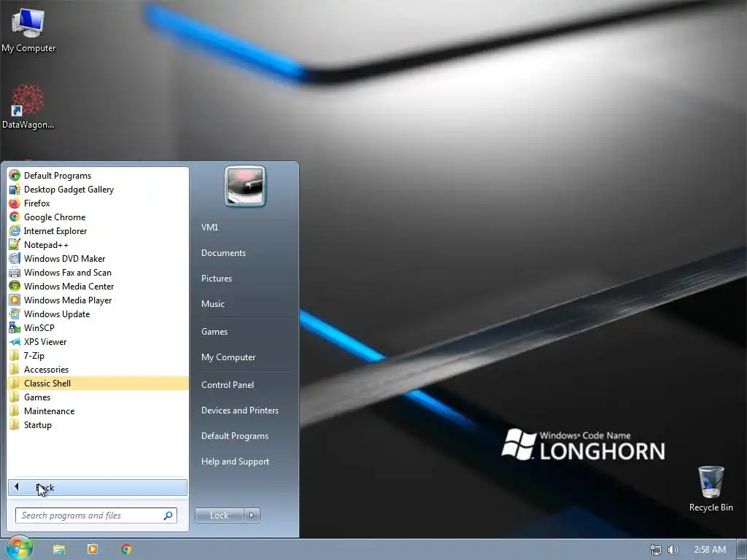Launch Windows Media Player from the list
Image resolution: width=747 pixels, height=560 pixels.
[98, 300]
